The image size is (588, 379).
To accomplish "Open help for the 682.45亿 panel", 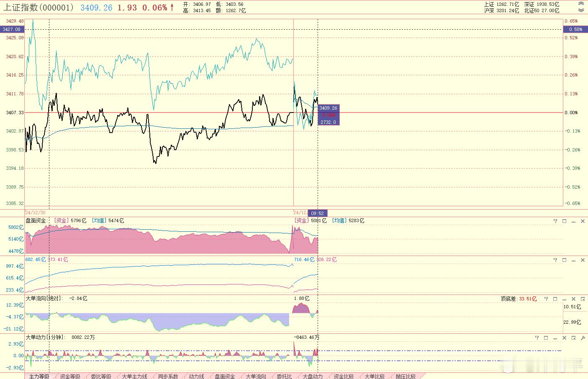I will [x=555, y=260].
